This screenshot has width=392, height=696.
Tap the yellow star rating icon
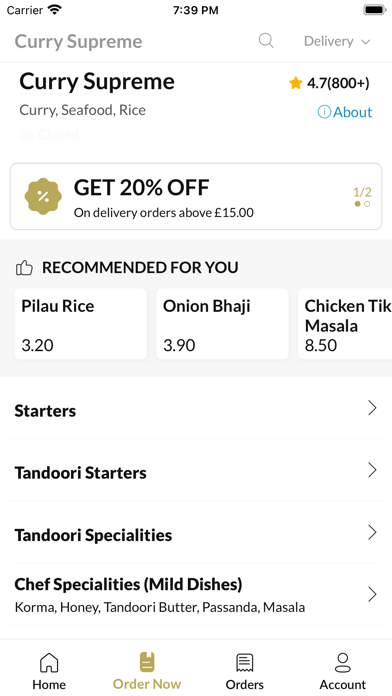tap(296, 83)
